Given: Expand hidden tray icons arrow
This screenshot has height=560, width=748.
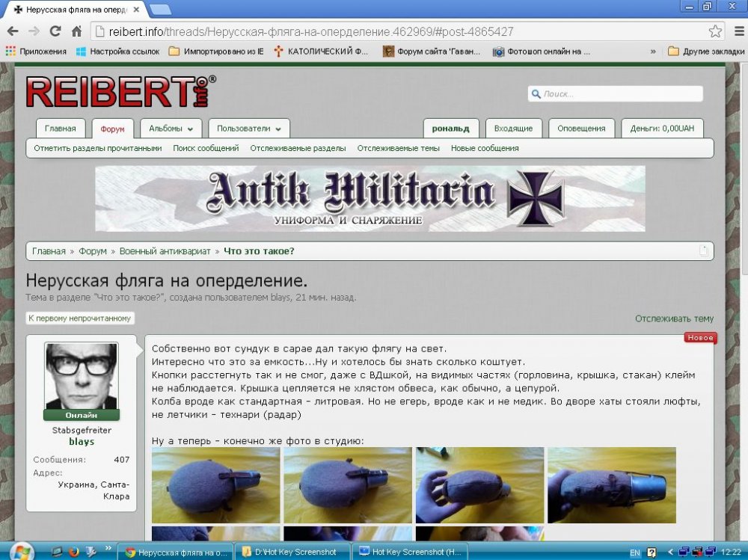Looking at the screenshot, I should click(669, 553).
